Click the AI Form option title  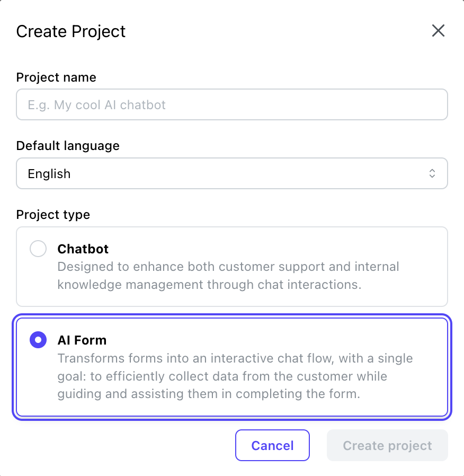click(82, 340)
